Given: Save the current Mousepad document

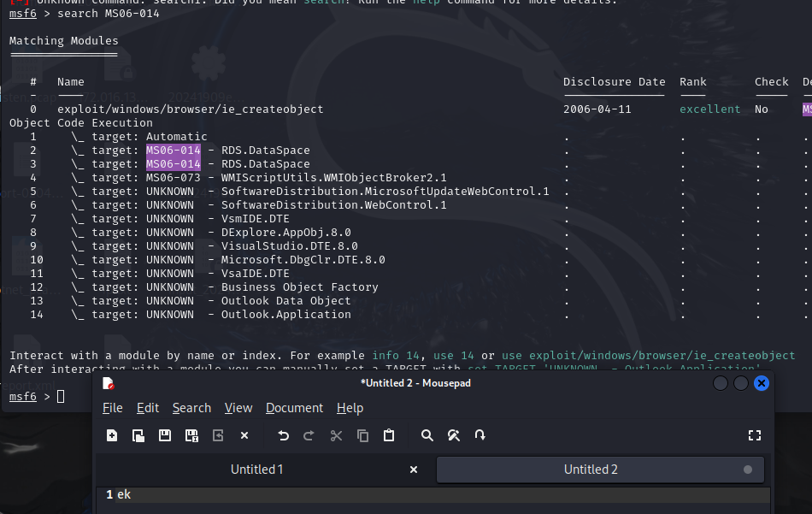Looking at the screenshot, I should [x=165, y=436].
